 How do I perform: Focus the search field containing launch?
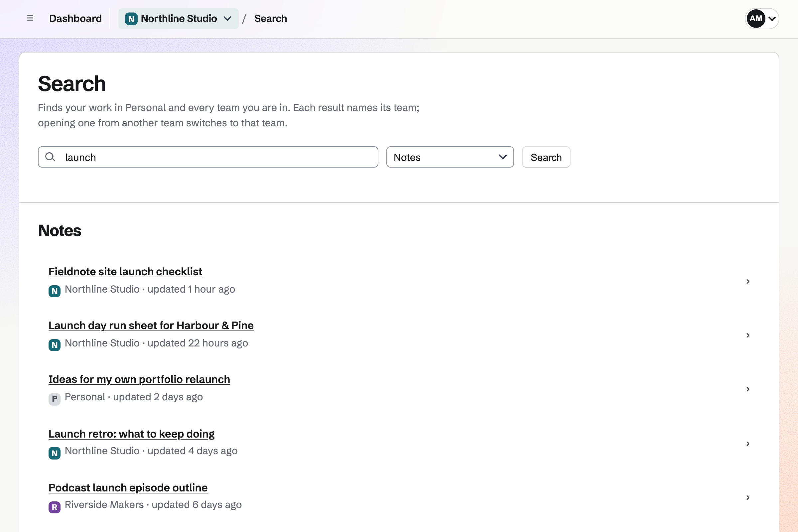pyautogui.click(x=208, y=157)
